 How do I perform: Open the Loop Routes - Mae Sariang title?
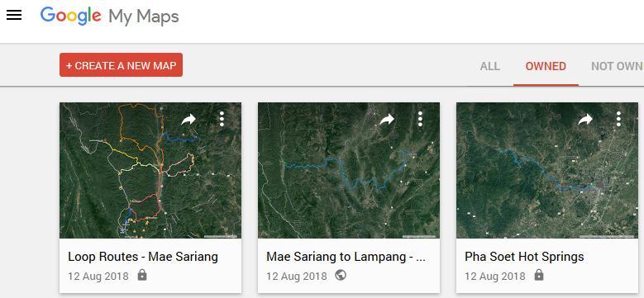pos(143,257)
